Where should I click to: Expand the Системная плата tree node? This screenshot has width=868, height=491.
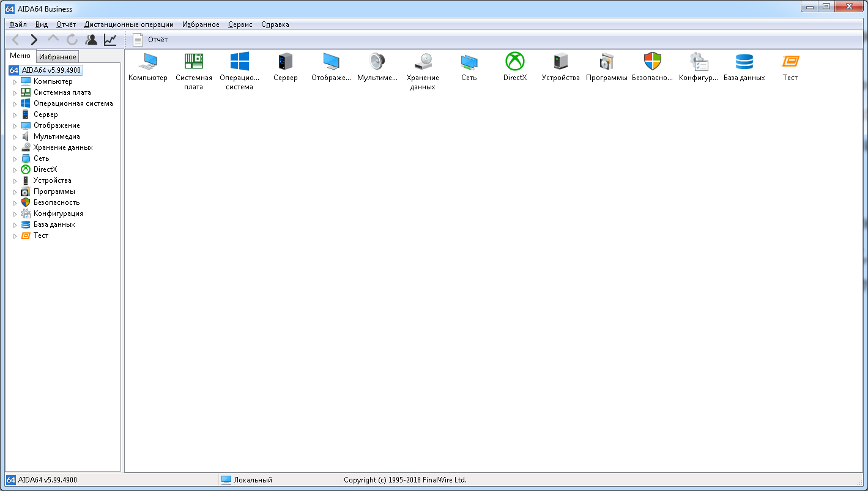[15, 92]
